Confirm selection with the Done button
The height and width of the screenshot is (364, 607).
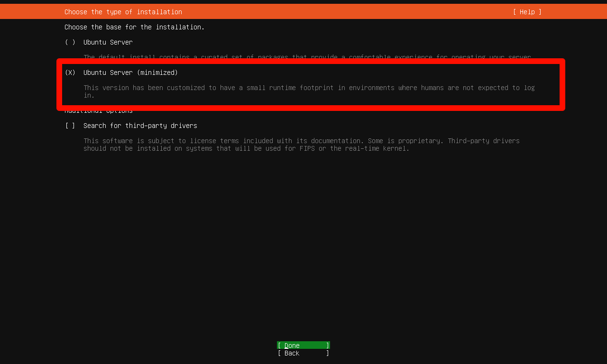click(x=303, y=345)
